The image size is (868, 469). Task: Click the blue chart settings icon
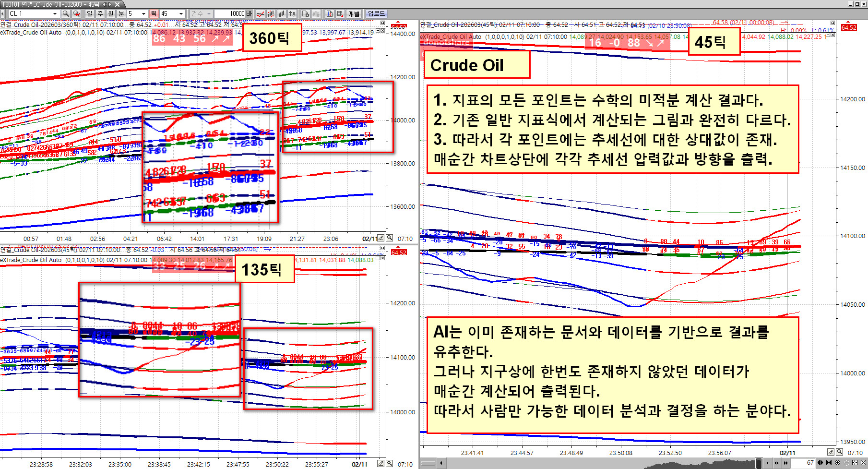(x=329, y=13)
